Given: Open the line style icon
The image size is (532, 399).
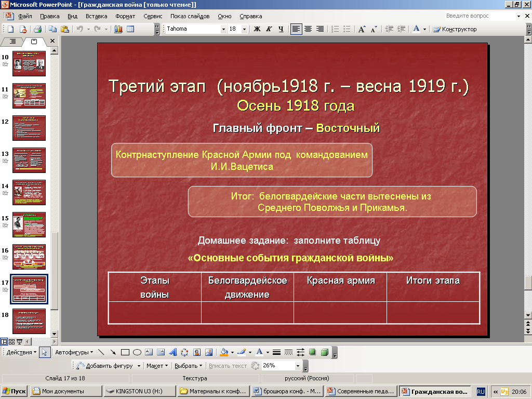Looking at the screenshot, I should tap(276, 352).
